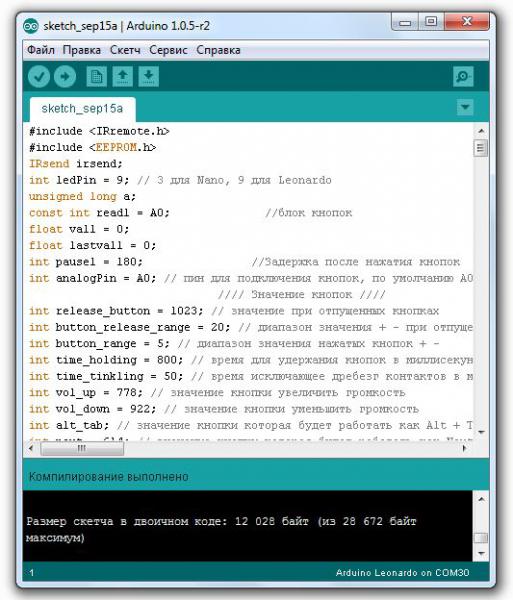Image resolution: width=513 pixels, height=600 pixels.
Task: Click the Arduino logo in title bar
Action: point(31,26)
